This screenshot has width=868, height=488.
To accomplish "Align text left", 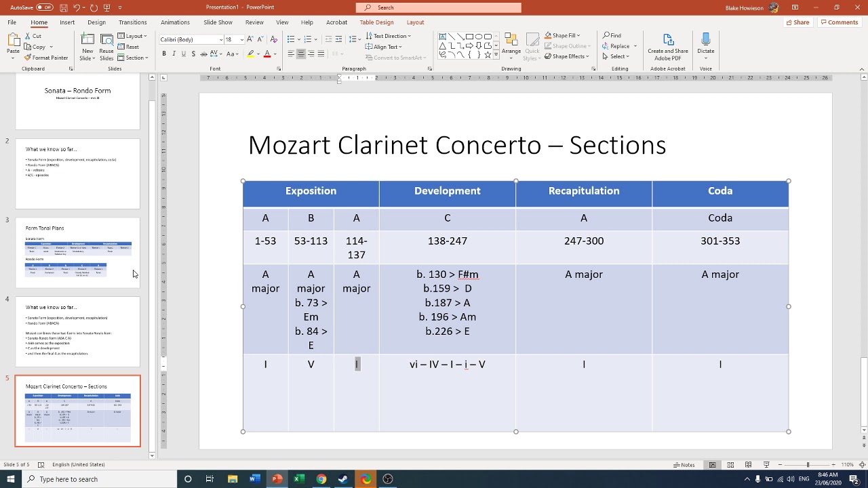I will tap(290, 54).
